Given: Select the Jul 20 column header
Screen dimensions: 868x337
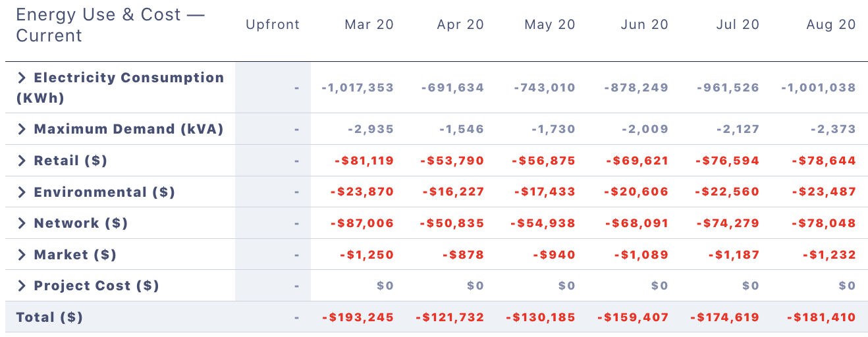Looking at the screenshot, I should point(738,25).
